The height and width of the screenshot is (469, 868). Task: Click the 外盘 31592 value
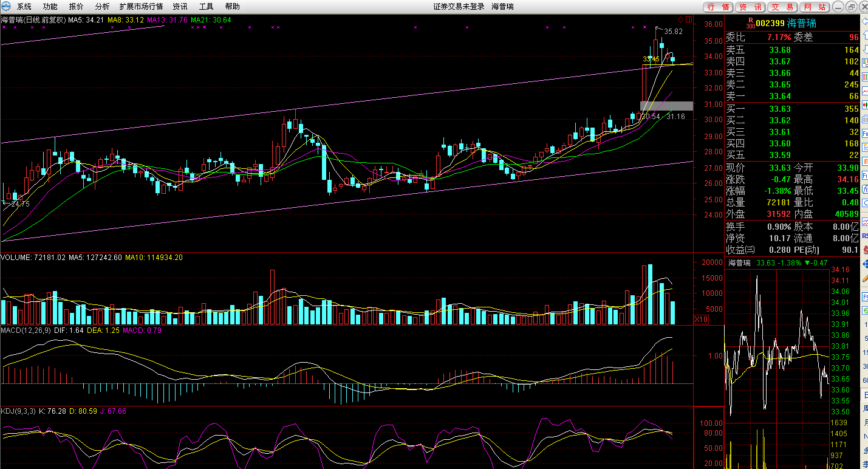(777, 214)
